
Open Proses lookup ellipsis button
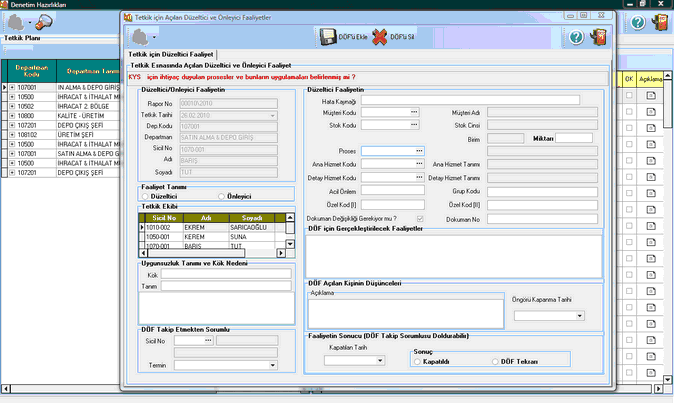[419, 151]
